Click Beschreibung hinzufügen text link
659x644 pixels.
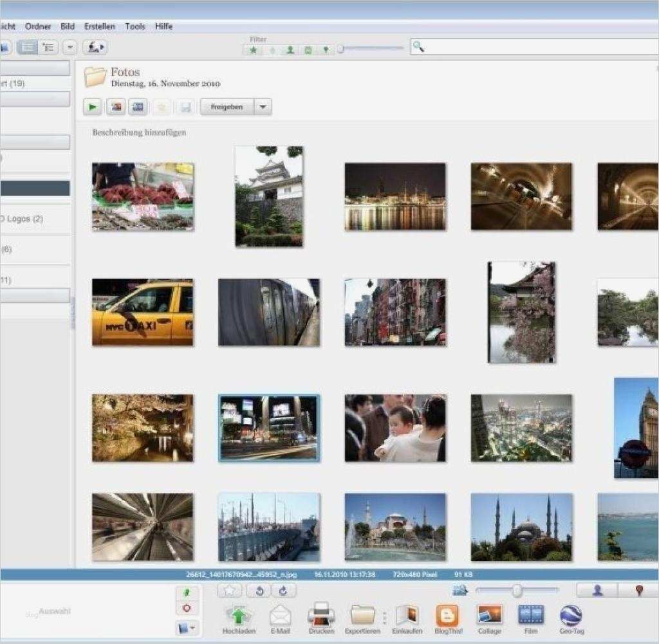[139, 133]
